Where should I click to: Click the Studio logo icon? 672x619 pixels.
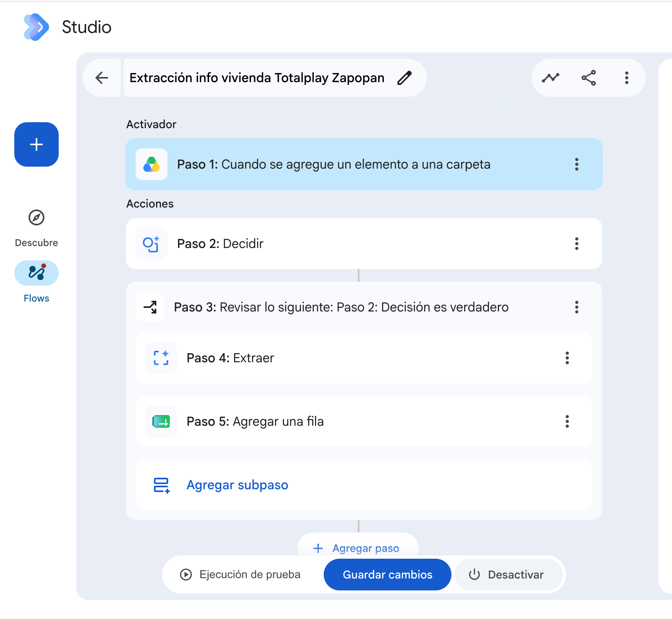point(36,27)
